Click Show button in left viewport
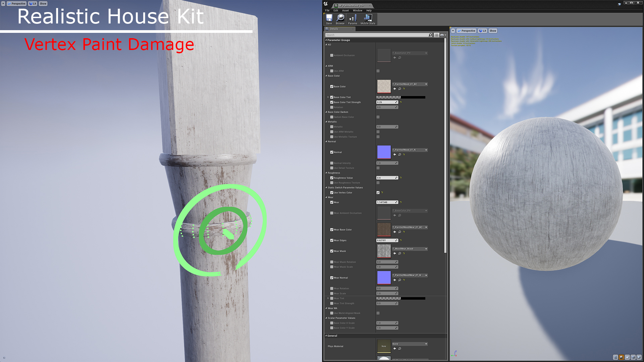The height and width of the screenshot is (362, 644). [x=43, y=4]
